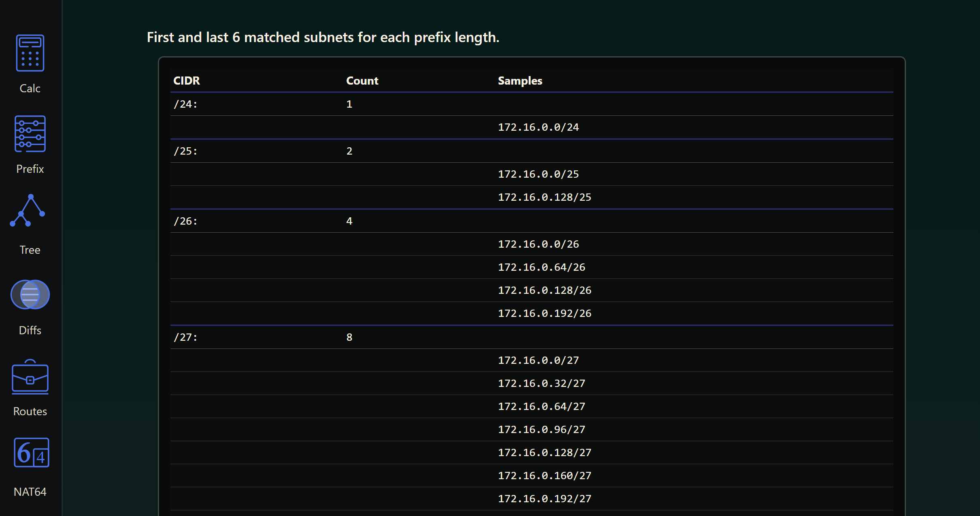Open the Routes briefcase icon
Image resolution: width=980 pixels, height=516 pixels.
pyautogui.click(x=30, y=377)
